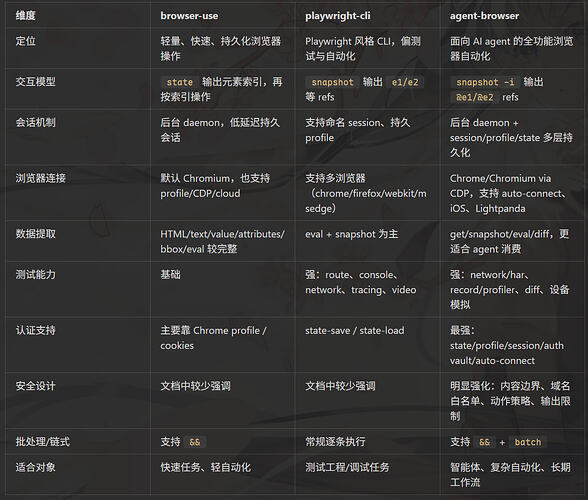Viewport: 588px width, 500px height.
Task: Click the playwright-cli column header
Action: (338, 16)
